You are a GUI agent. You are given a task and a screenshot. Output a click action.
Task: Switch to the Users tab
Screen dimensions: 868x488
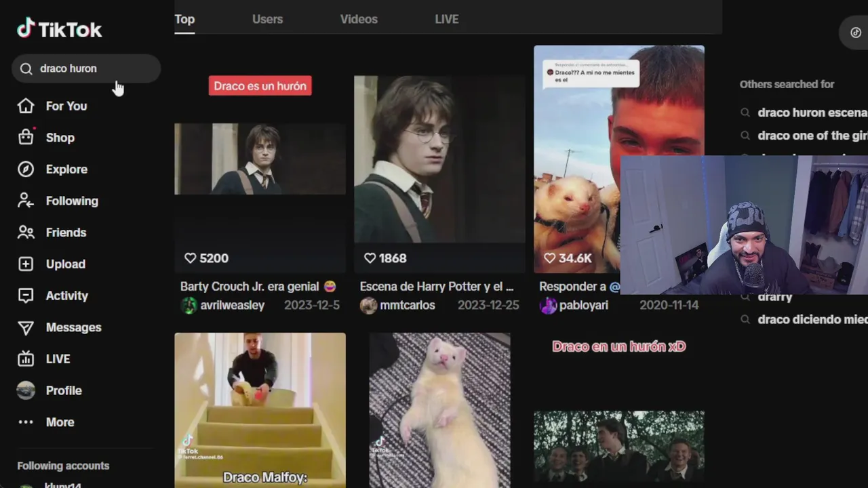(x=267, y=19)
